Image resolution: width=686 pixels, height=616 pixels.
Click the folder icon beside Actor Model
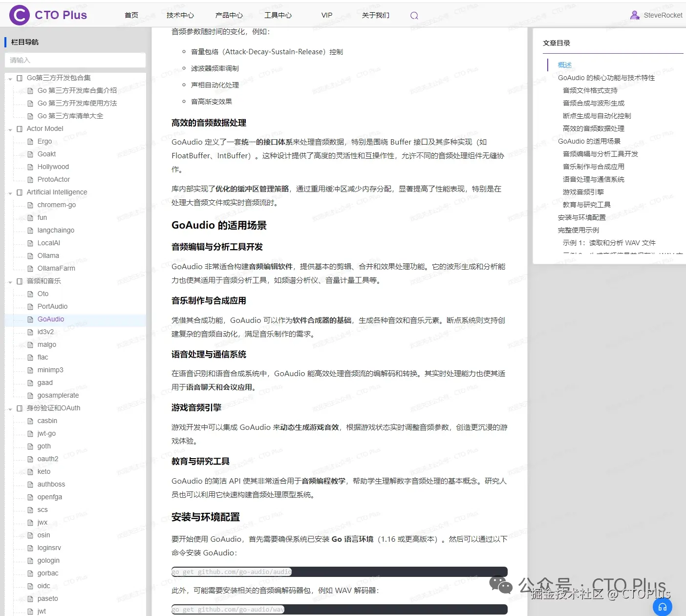20,128
